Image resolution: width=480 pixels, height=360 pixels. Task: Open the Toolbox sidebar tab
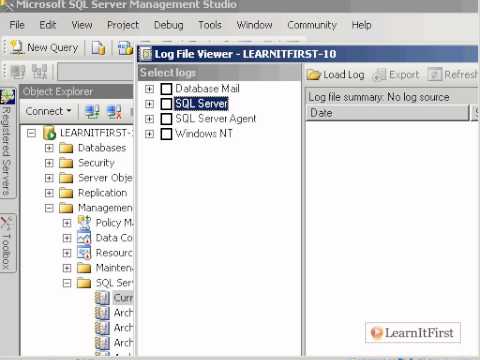(7, 243)
